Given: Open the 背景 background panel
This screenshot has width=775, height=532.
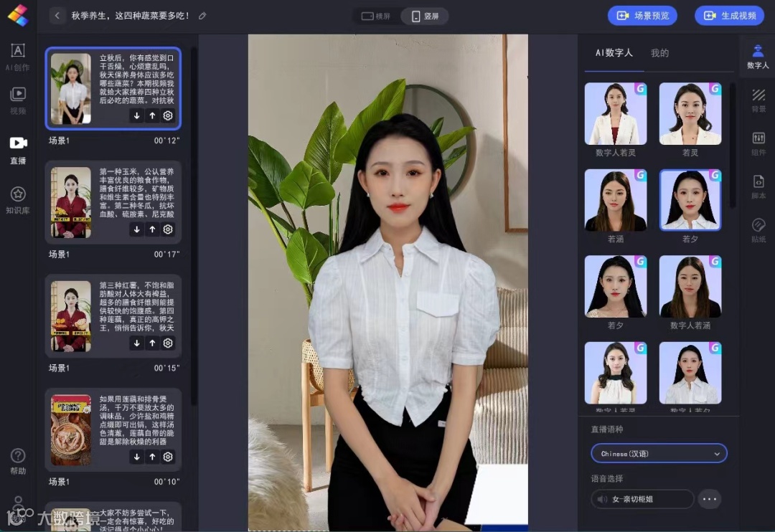Looking at the screenshot, I should click(758, 100).
